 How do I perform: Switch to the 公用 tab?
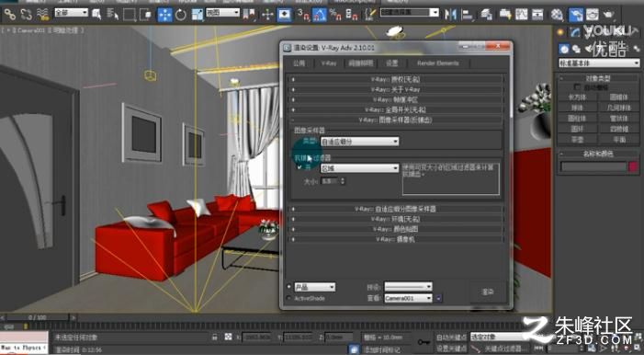299,63
